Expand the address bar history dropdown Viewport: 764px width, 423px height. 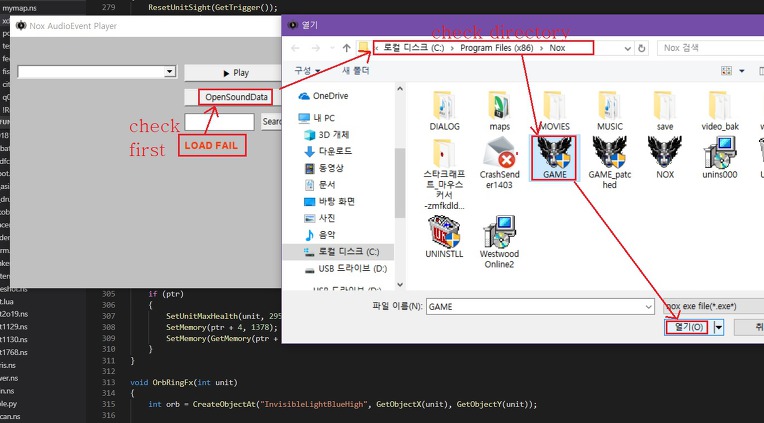click(628, 48)
